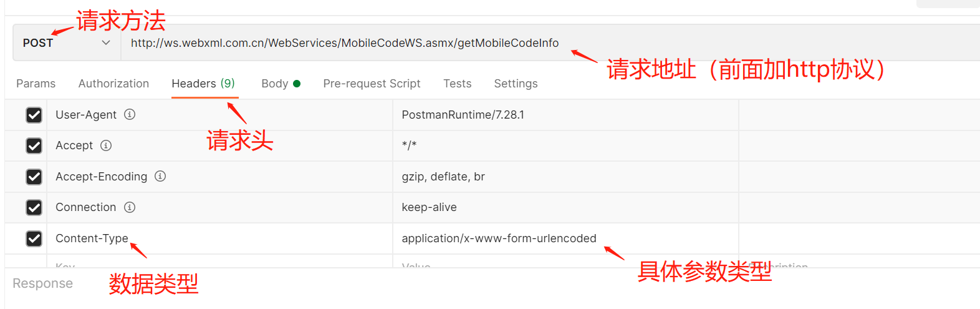The height and width of the screenshot is (309, 980).
Task: Click the request URL input field
Action: pyautogui.click(x=345, y=43)
